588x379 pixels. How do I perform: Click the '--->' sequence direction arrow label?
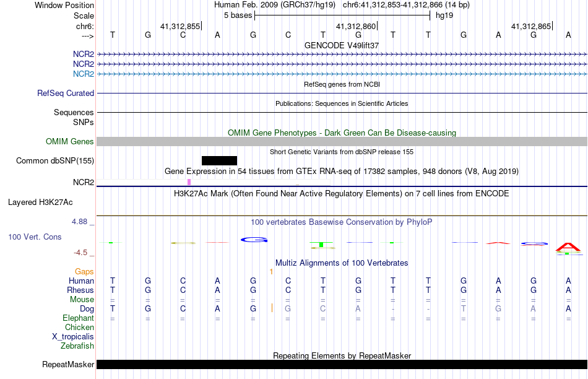coord(88,36)
